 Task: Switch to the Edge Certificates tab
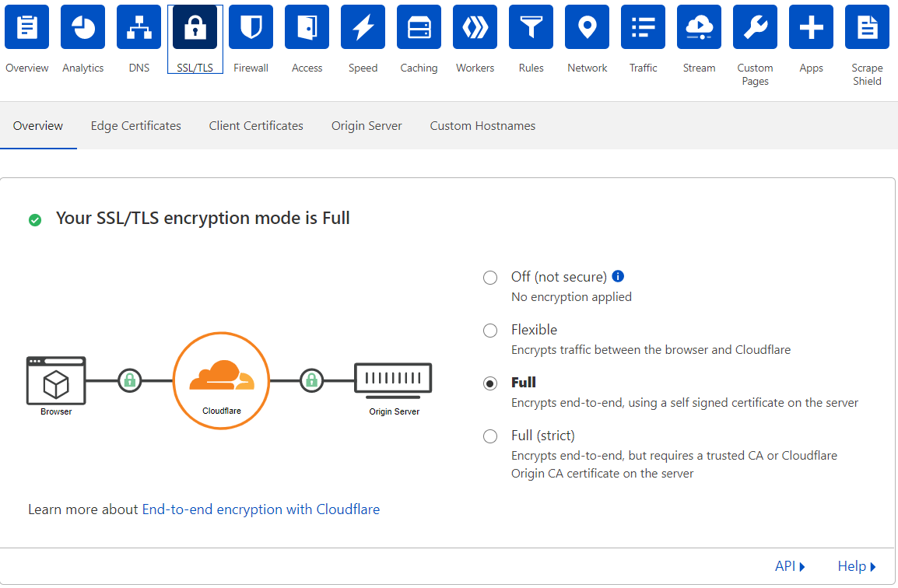click(135, 126)
